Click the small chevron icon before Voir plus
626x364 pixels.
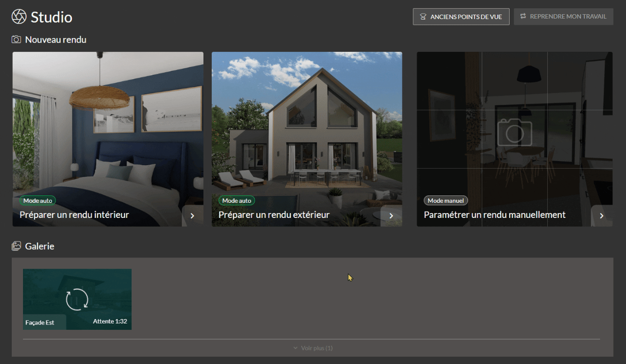point(295,348)
